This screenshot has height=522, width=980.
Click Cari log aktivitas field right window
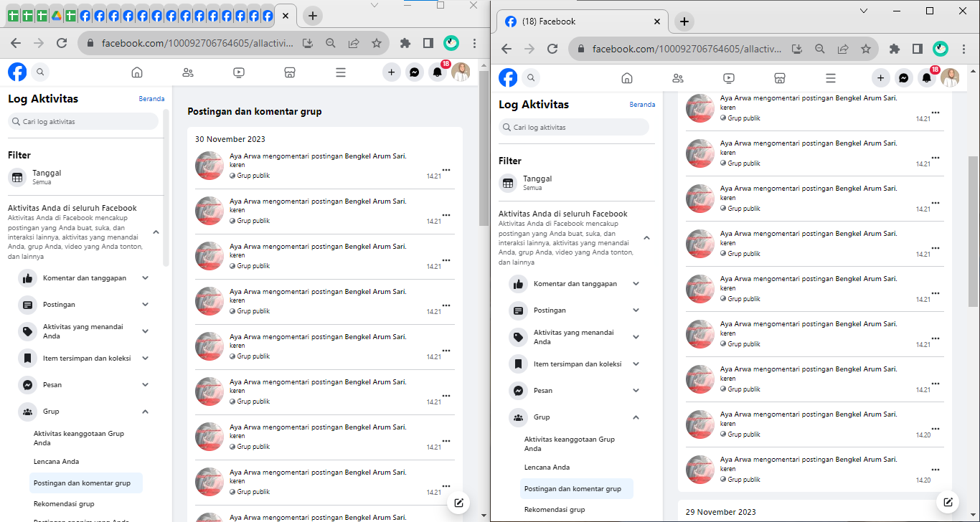(574, 128)
